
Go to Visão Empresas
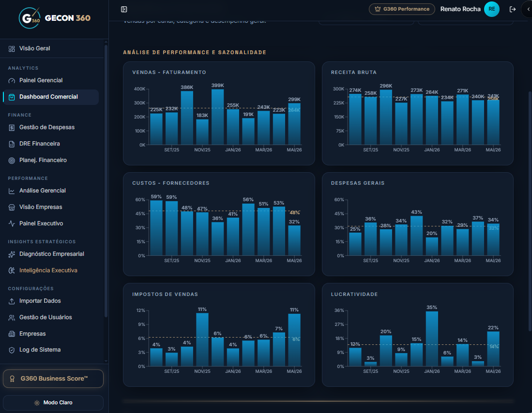[x=51, y=207]
